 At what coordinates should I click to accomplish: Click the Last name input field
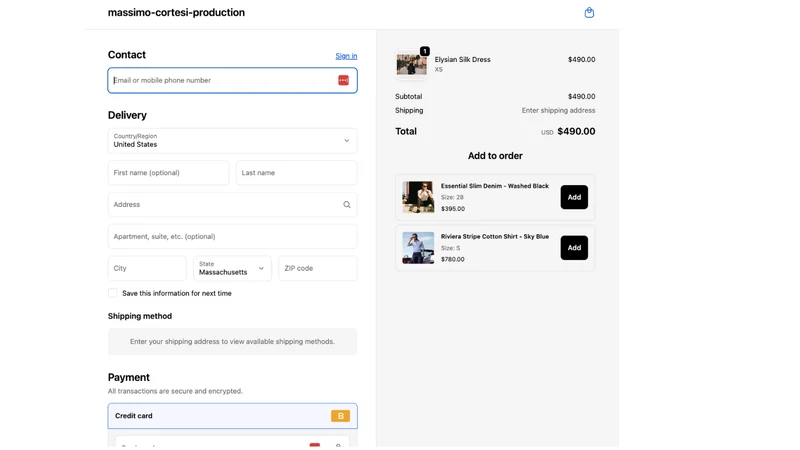tap(296, 172)
